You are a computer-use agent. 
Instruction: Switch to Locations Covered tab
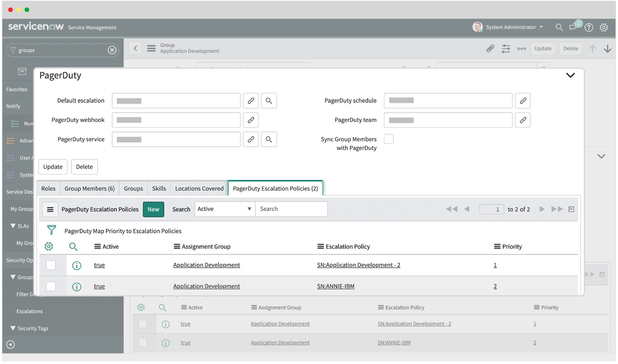tap(199, 189)
